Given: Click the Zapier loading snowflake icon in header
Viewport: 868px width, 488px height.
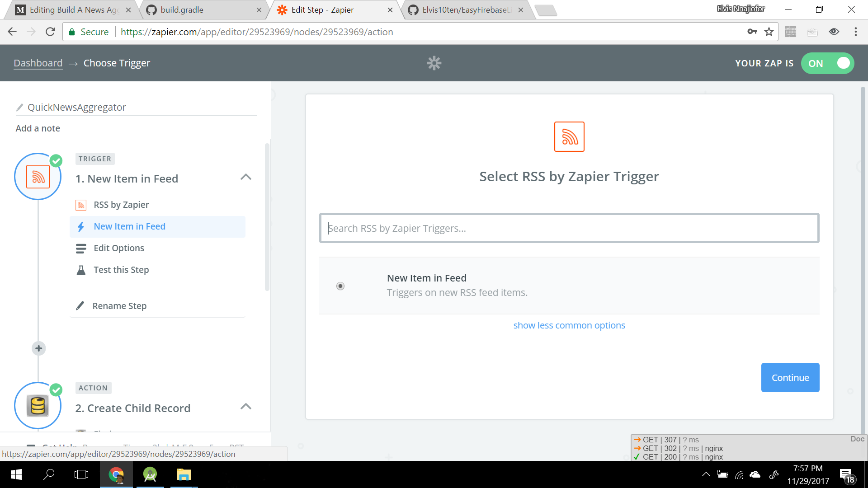Looking at the screenshot, I should pos(434,63).
